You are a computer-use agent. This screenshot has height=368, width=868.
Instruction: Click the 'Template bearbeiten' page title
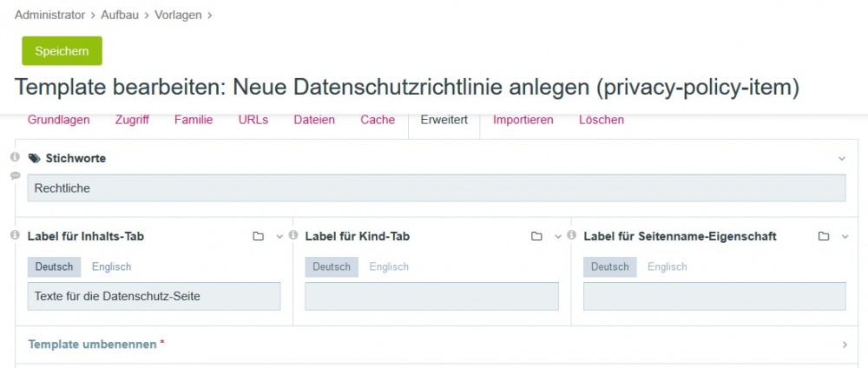click(x=407, y=88)
